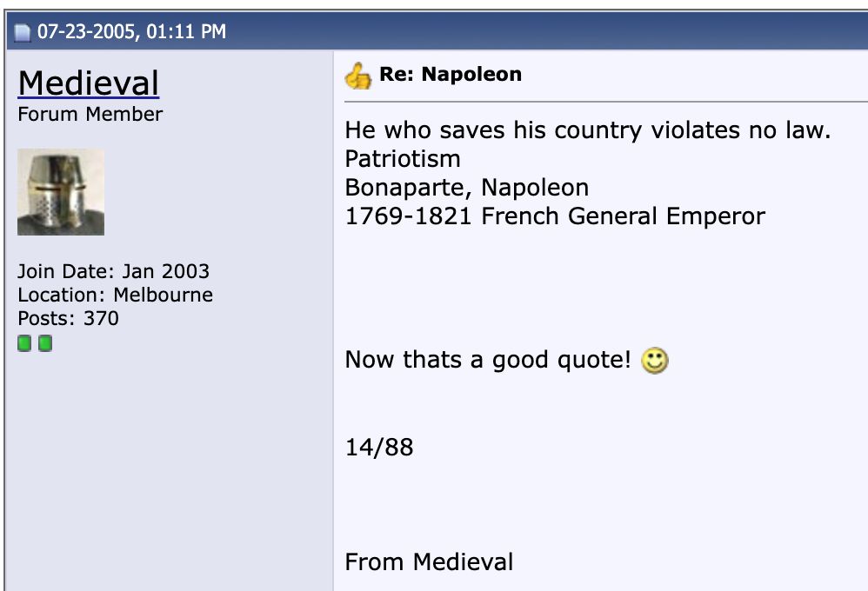Click the "Location: Melbourne" text
The height and width of the screenshot is (591, 868).
(115, 295)
